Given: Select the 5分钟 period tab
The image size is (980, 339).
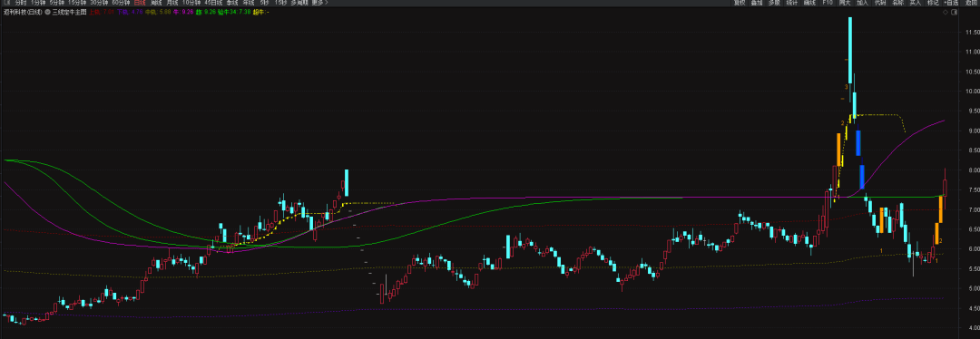Looking at the screenshot, I should click(57, 3).
